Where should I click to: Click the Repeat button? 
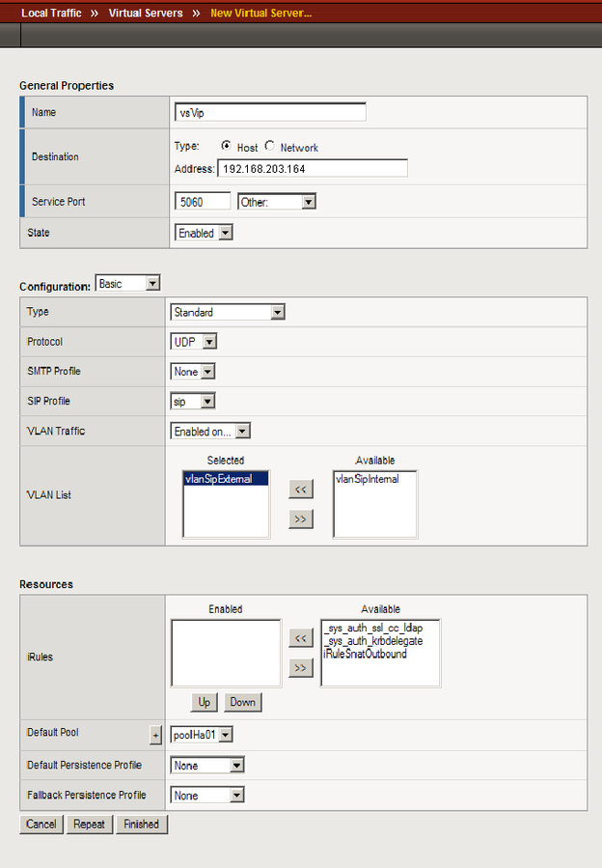[89, 825]
